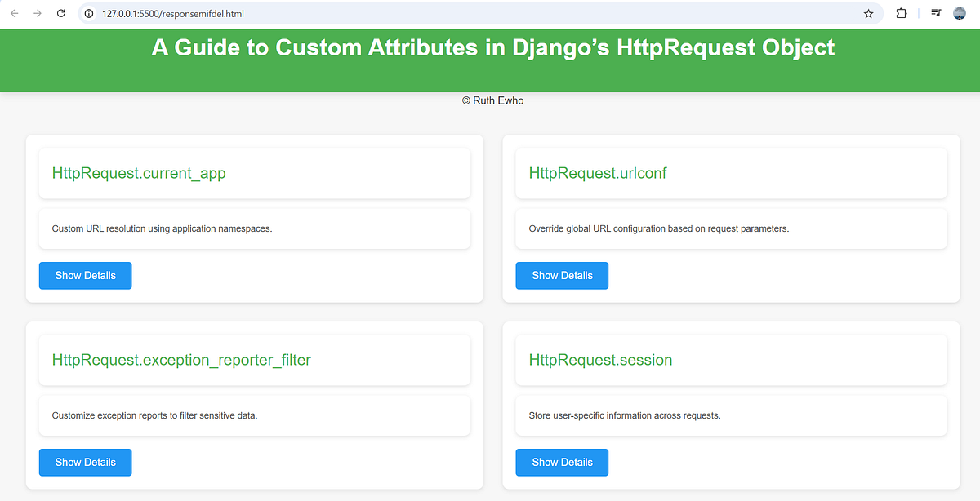Click the urlconf description text box
The image size is (980, 501).
(731, 228)
